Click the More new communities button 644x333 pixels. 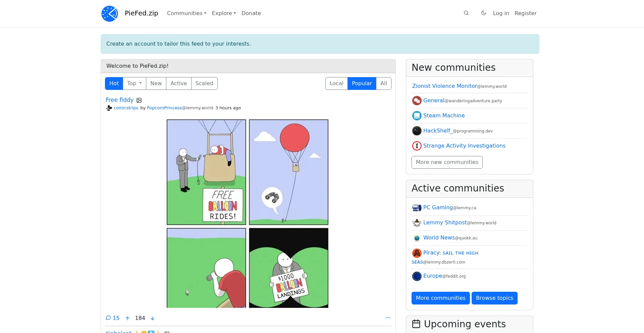coord(447,162)
